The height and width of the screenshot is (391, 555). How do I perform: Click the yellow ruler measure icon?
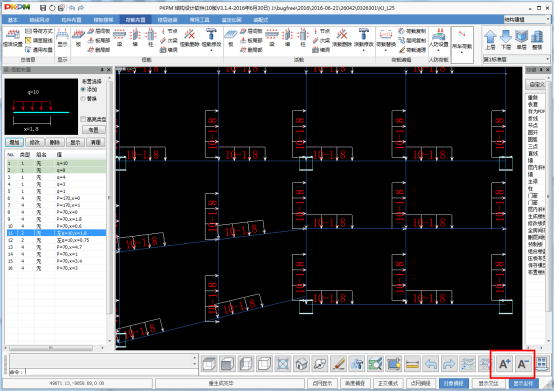coord(412,364)
